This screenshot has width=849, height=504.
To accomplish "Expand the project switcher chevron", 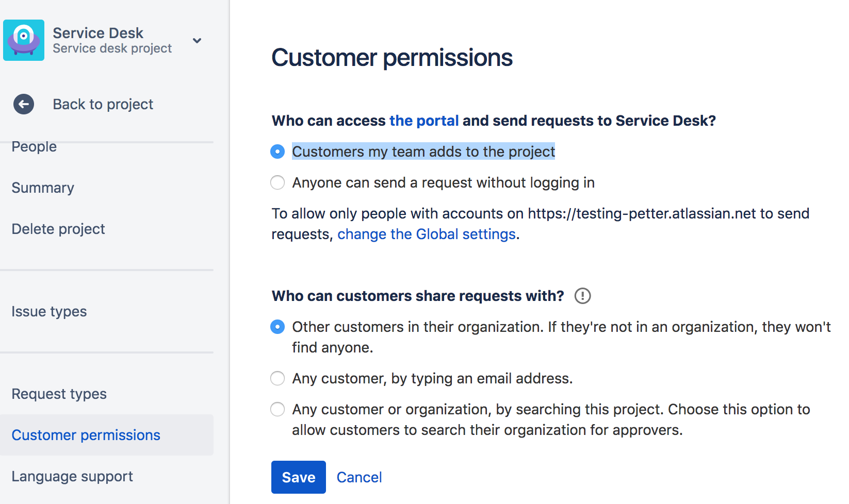I will coord(197,40).
